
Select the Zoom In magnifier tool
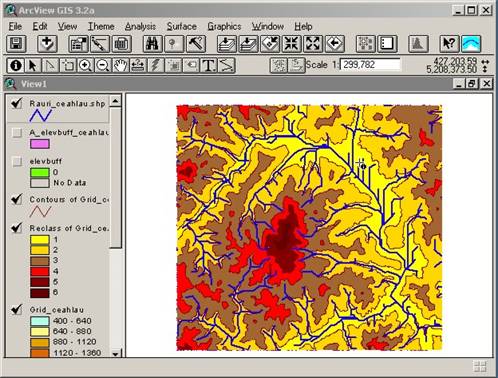(x=85, y=65)
